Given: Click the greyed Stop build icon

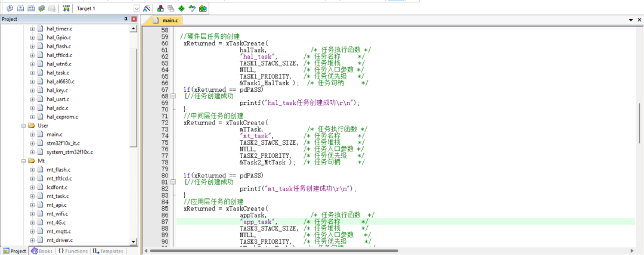Looking at the screenshot, I should (52, 8).
